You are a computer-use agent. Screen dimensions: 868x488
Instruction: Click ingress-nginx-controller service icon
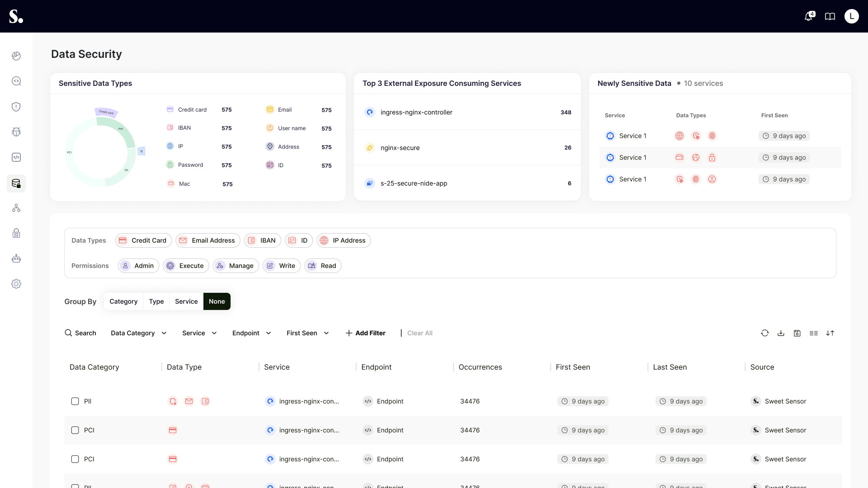(370, 112)
